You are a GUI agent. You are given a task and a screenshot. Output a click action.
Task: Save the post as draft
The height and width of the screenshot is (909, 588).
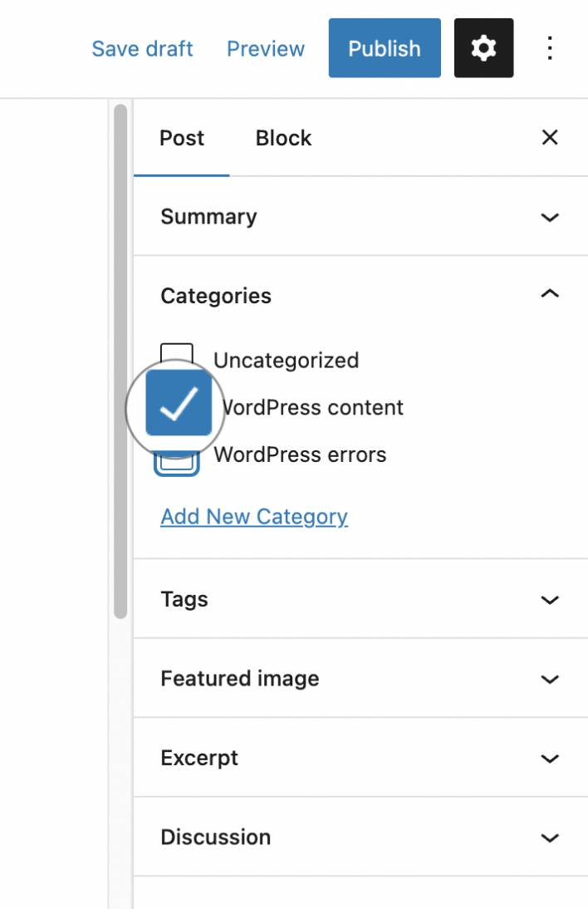pyautogui.click(x=142, y=49)
